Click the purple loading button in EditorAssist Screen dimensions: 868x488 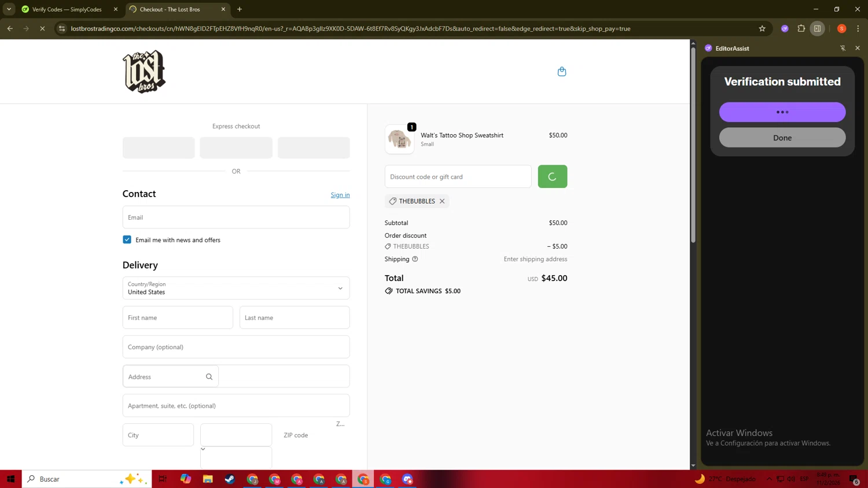click(x=782, y=112)
